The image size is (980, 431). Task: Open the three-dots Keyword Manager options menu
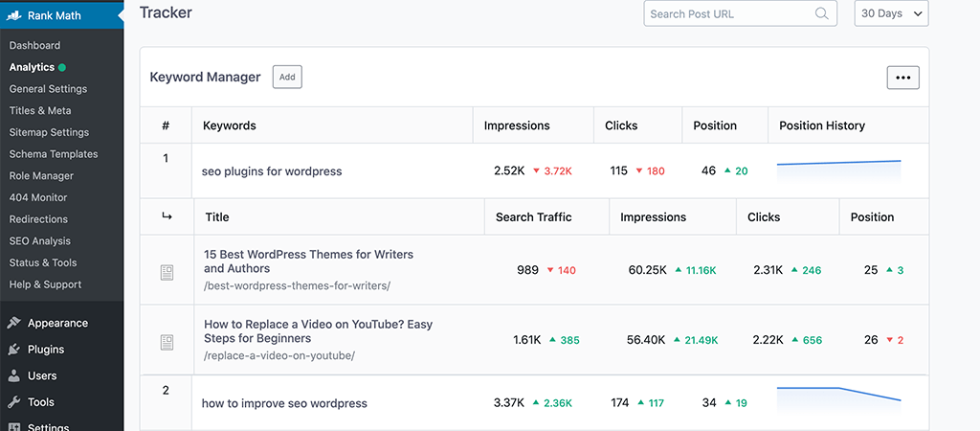click(902, 78)
